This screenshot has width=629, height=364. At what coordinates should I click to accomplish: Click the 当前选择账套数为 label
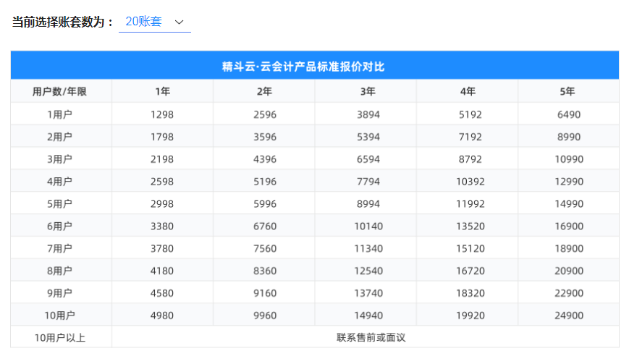(62, 22)
